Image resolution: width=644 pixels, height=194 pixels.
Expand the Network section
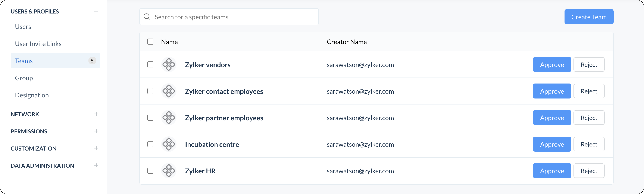96,114
